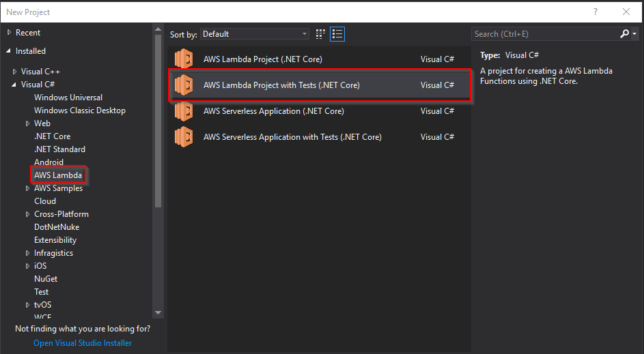Select the AWS Lambda category
Image resolution: width=644 pixels, height=354 pixels.
tap(58, 175)
